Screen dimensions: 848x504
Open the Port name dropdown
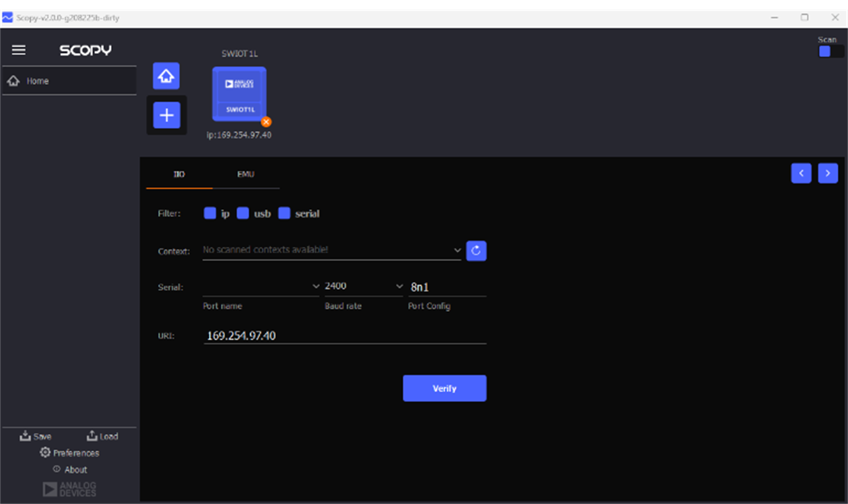261,287
